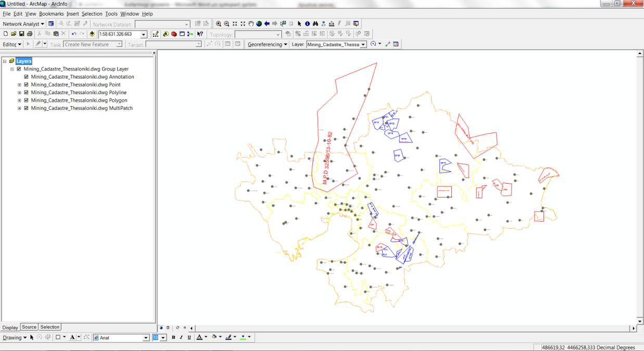Viewport: 644px width, 351px height.
Task: Open the font size dropdown
Action: click(x=163, y=337)
